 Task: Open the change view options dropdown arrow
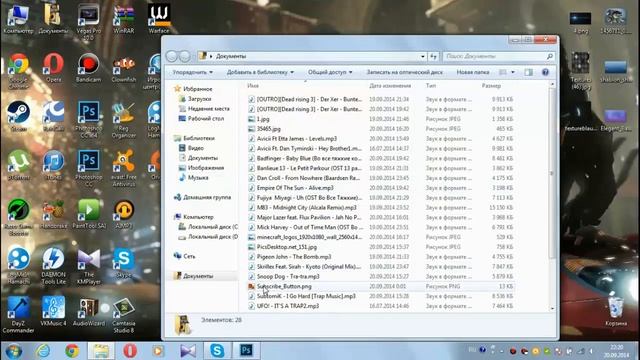[x=513, y=72]
